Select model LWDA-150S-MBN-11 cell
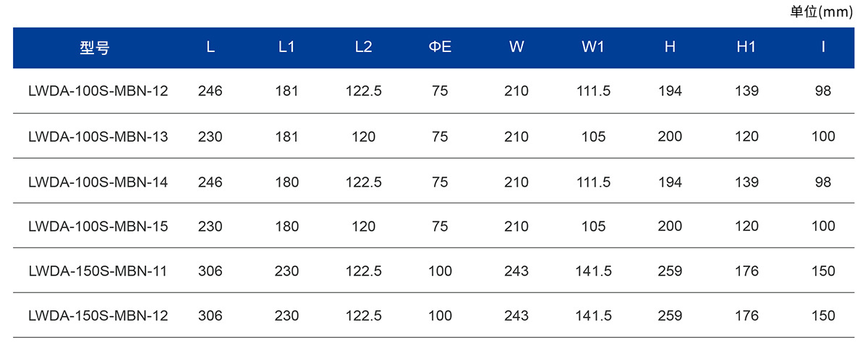This screenshot has height=348, width=868. (x=98, y=271)
